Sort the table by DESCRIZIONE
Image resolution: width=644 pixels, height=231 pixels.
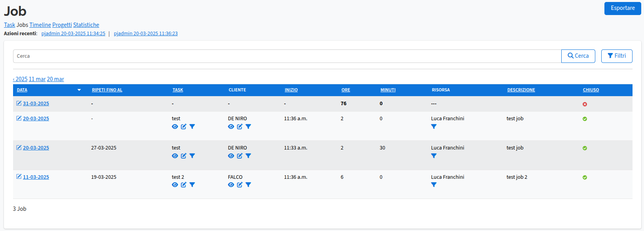[x=521, y=90]
